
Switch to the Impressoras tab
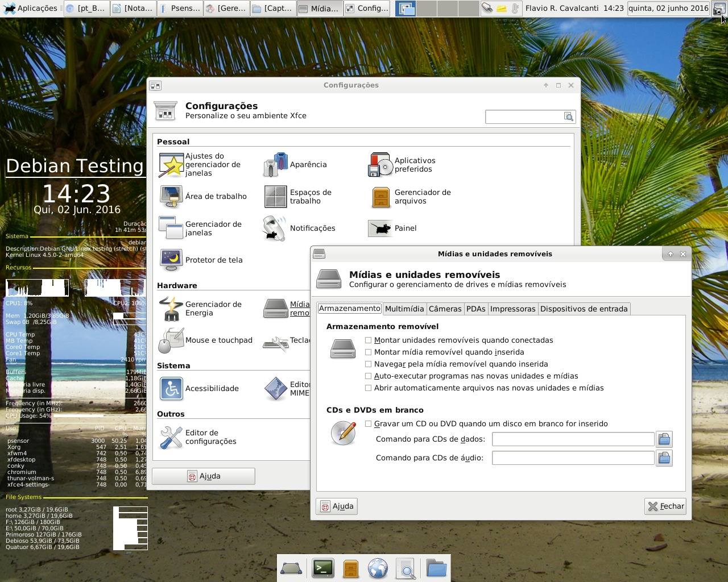(512, 309)
